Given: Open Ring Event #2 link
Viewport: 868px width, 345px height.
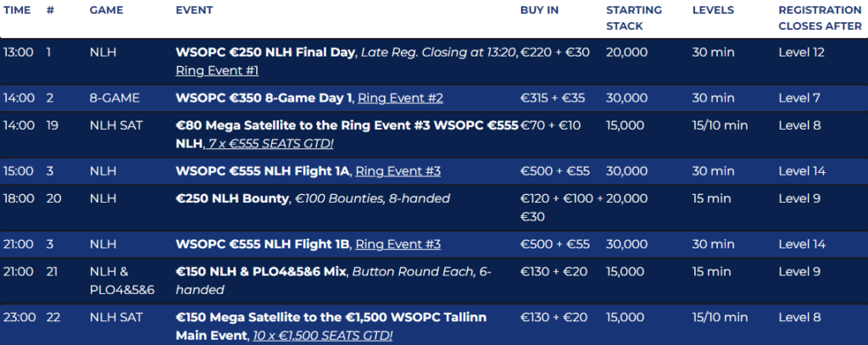Looking at the screenshot, I should (400, 98).
